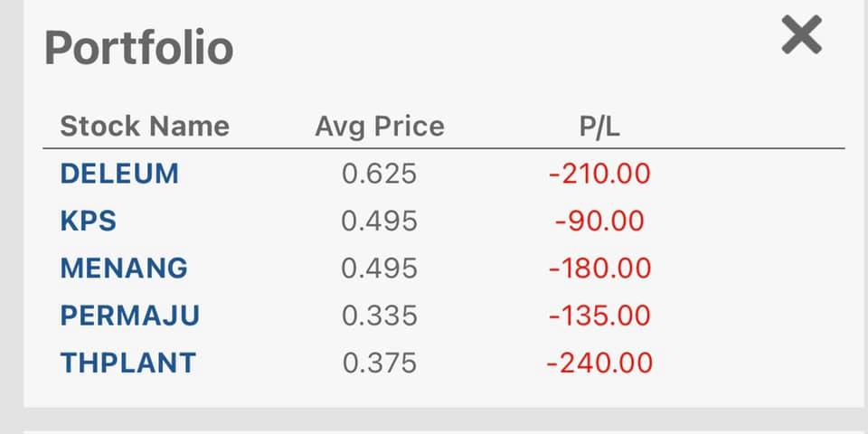Click the -180.00 loss value for MENANG
This screenshot has height=434, width=868.
(x=599, y=269)
